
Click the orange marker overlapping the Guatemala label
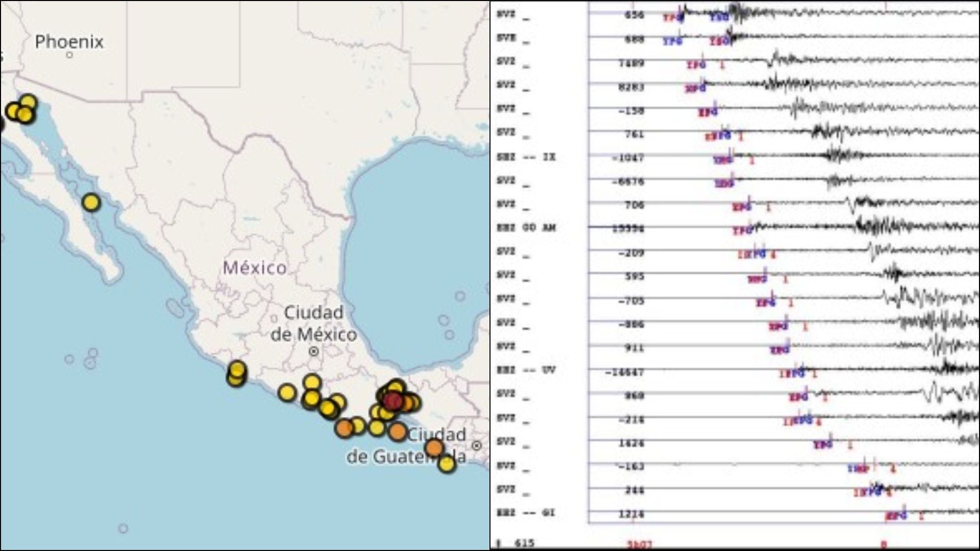tap(434, 448)
